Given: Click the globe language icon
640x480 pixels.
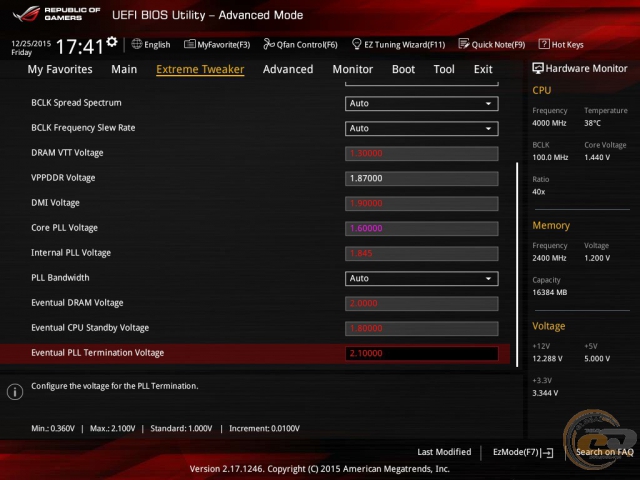Looking at the screenshot, I should click(137, 44).
